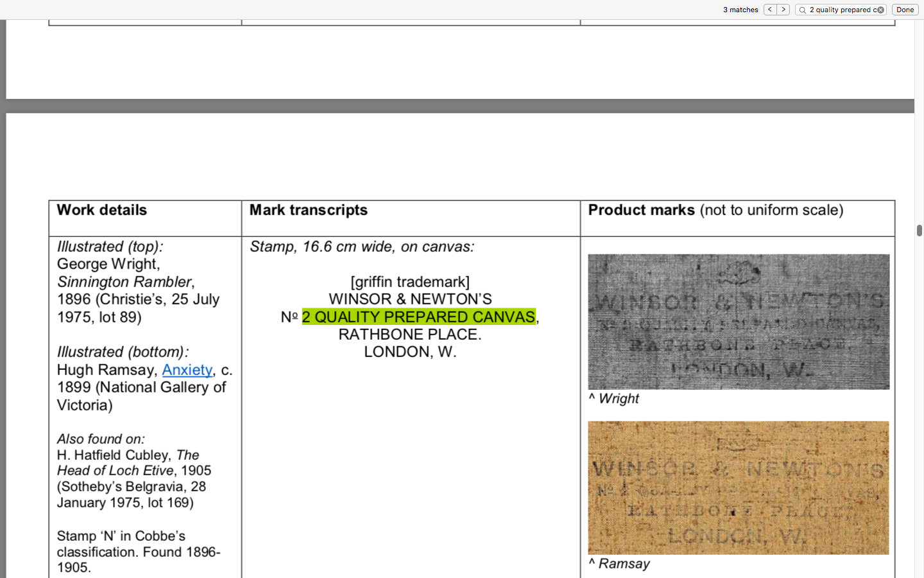Click the 'WINSOR & NEWTON'S' transcript line
This screenshot has height=578, width=924.
coord(410,299)
